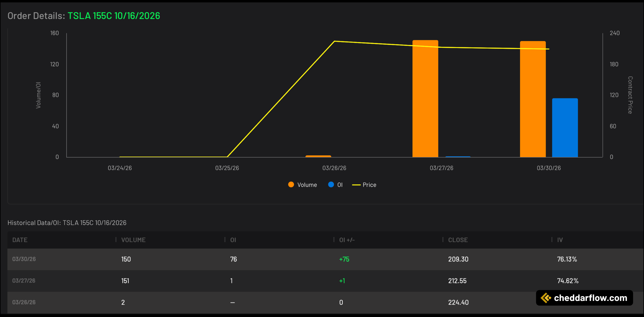Image resolution: width=644 pixels, height=317 pixels.
Task: Select the 03/27/26 date cell
Action: [24, 281]
